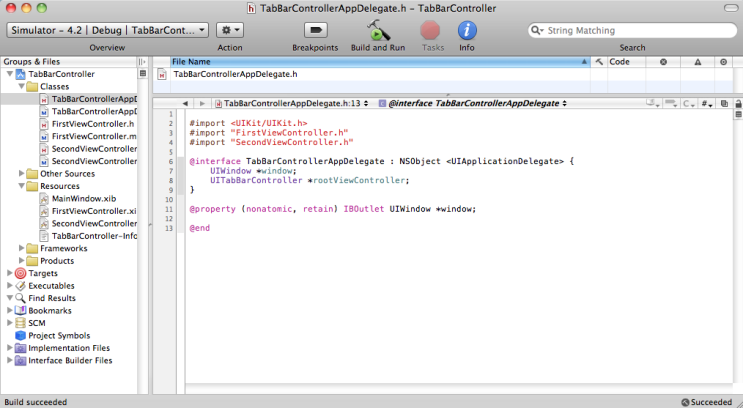Expand the Targets group
This screenshot has height=408, width=743.
tap(9, 273)
